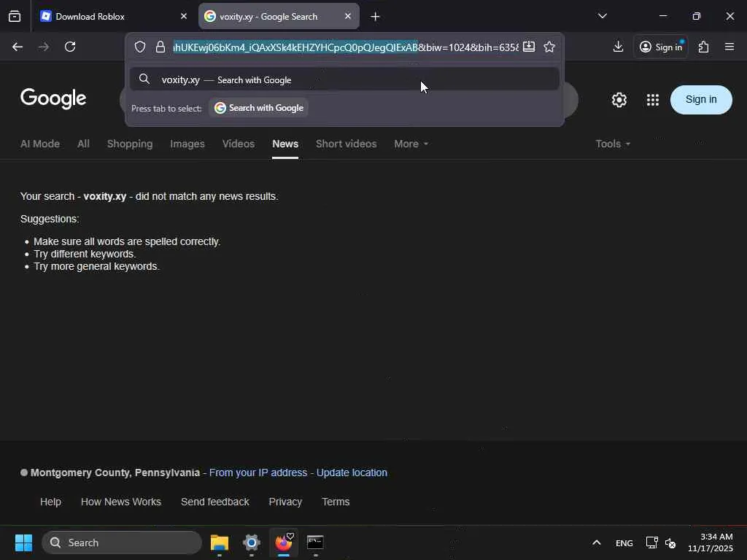Click Update location link
Image resolution: width=747 pixels, height=560 pixels.
(352, 472)
